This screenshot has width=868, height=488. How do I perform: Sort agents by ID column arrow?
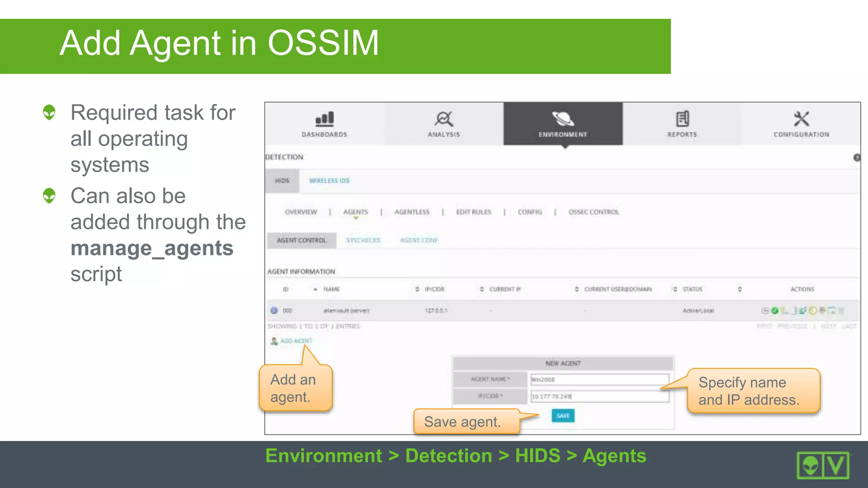[315, 289]
